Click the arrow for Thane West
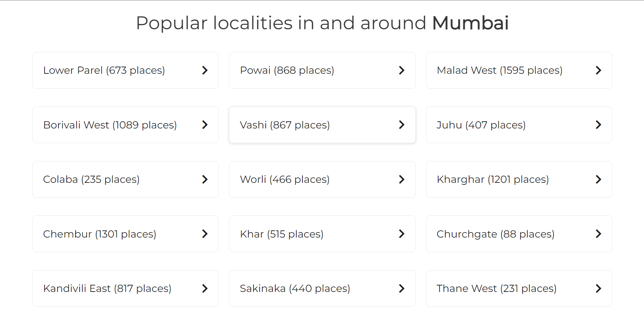This screenshot has height=314, width=644. click(599, 289)
